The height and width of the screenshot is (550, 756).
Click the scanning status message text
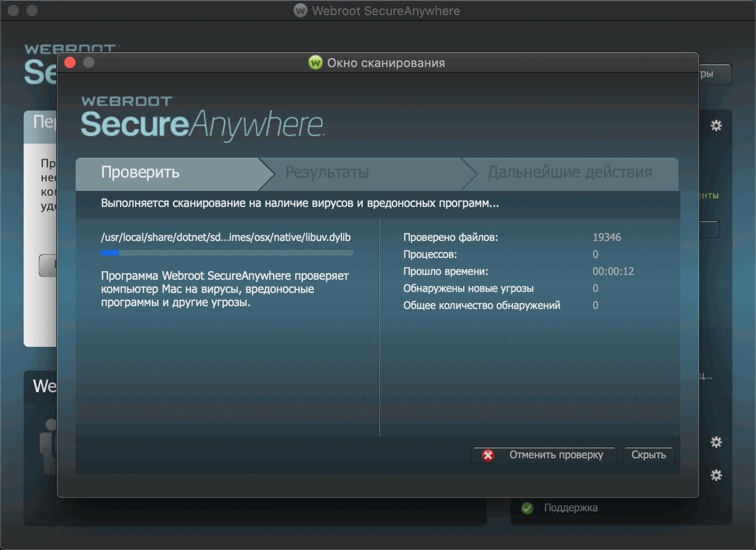300,204
